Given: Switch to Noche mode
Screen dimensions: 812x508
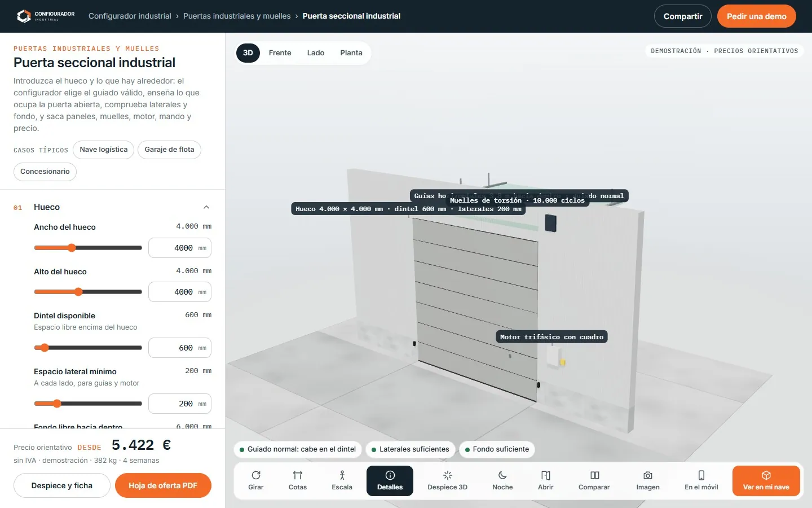Looking at the screenshot, I should (x=502, y=481).
